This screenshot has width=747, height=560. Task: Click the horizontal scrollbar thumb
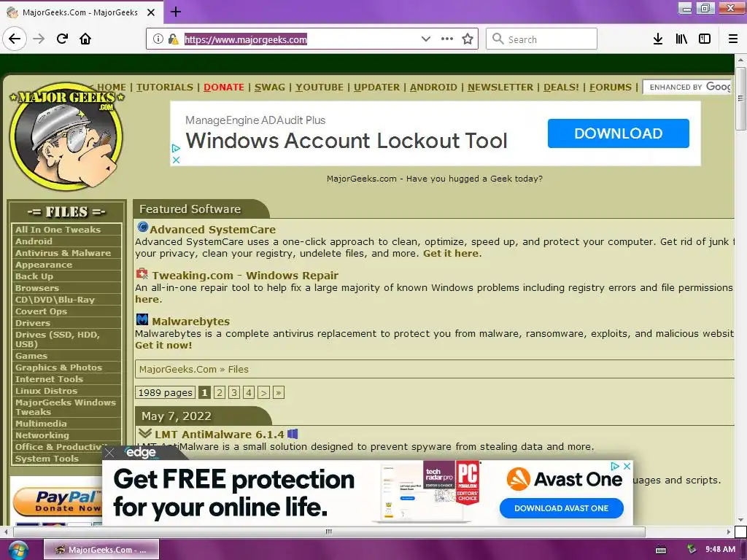click(329, 532)
